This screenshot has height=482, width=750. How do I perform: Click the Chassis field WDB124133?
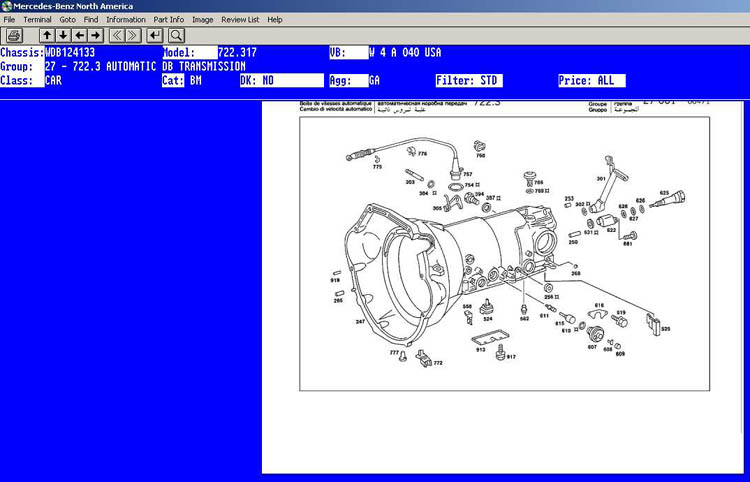[70, 52]
